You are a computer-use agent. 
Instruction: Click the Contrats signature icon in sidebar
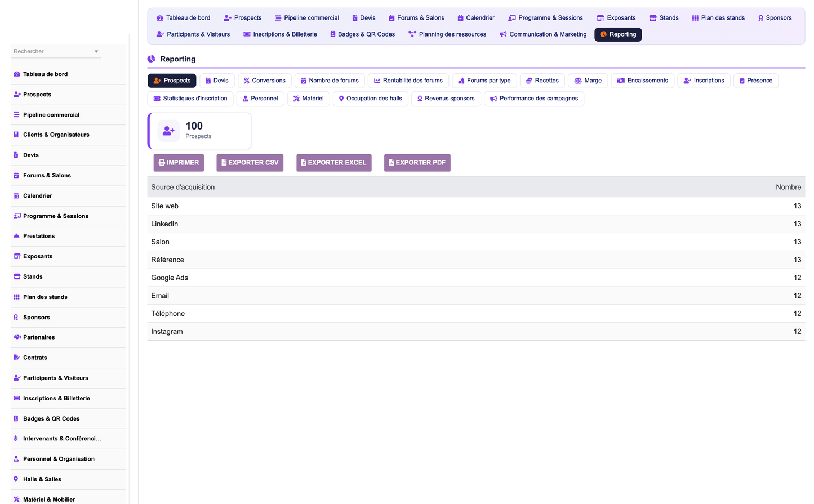17,358
